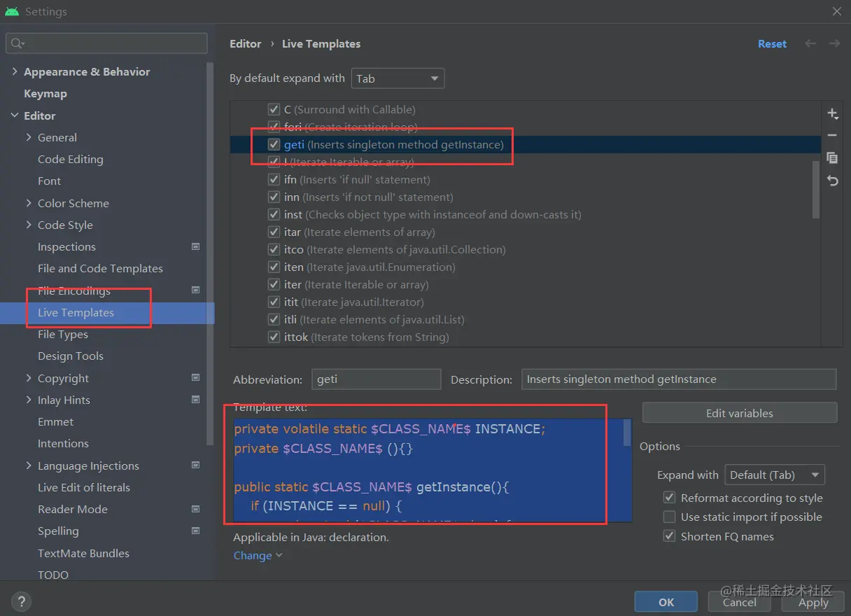Expand Appearance & Behavior section

(x=15, y=71)
